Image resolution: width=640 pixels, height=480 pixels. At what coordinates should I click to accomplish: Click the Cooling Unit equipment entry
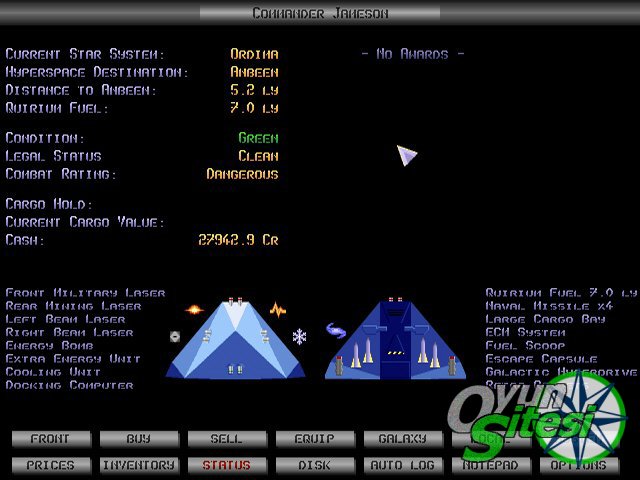pos(53,372)
